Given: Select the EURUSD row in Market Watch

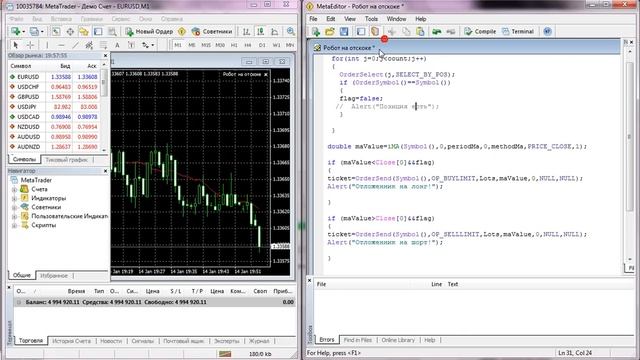Looking at the screenshot, I should coord(54,77).
